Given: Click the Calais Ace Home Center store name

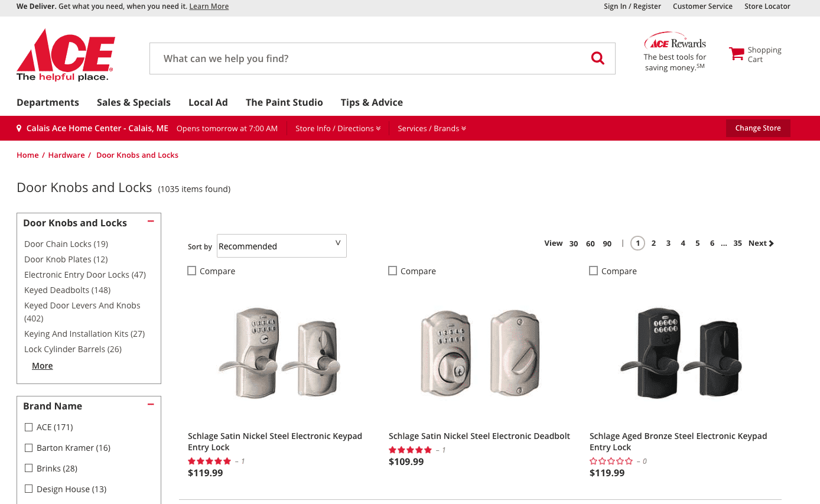Looking at the screenshot, I should tap(97, 128).
